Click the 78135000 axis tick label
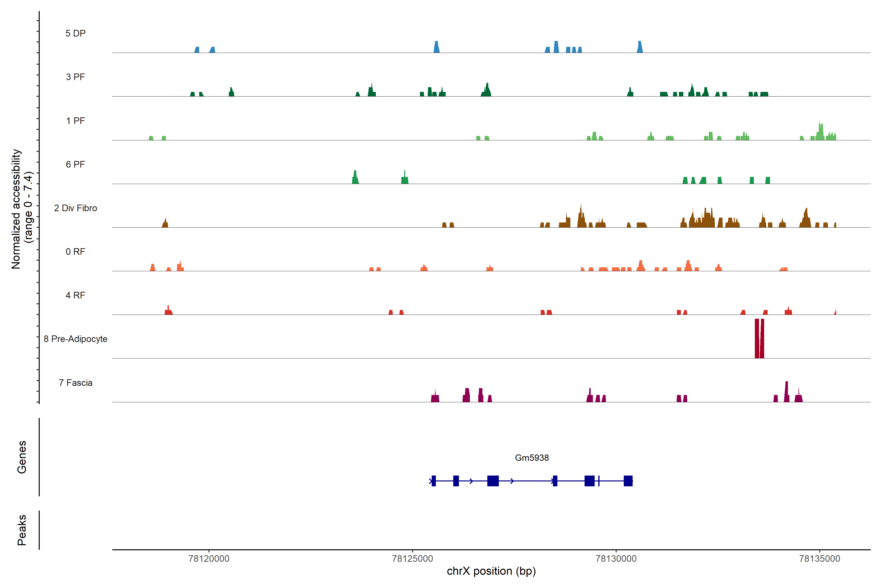The width and height of the screenshot is (882, 588). pos(820,558)
